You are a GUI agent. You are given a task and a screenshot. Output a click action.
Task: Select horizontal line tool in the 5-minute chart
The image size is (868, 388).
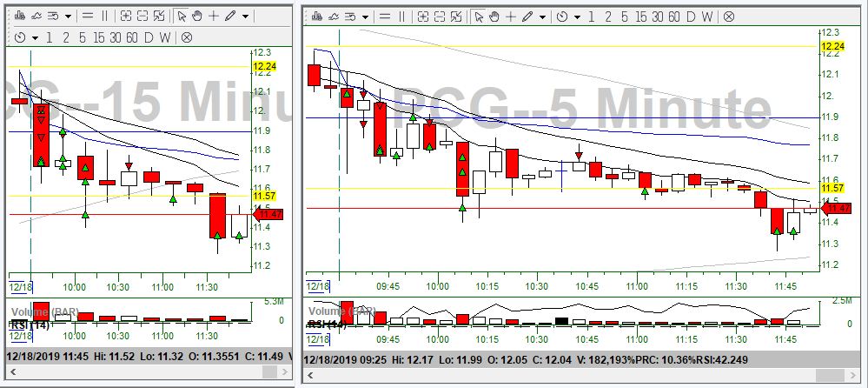[x=385, y=16]
